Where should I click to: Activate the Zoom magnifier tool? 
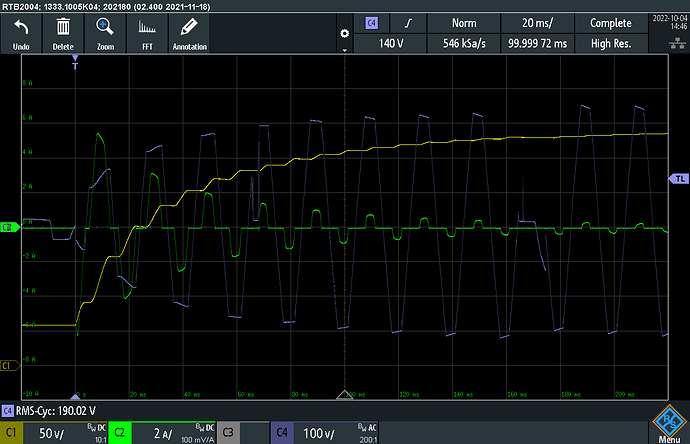tap(105, 33)
